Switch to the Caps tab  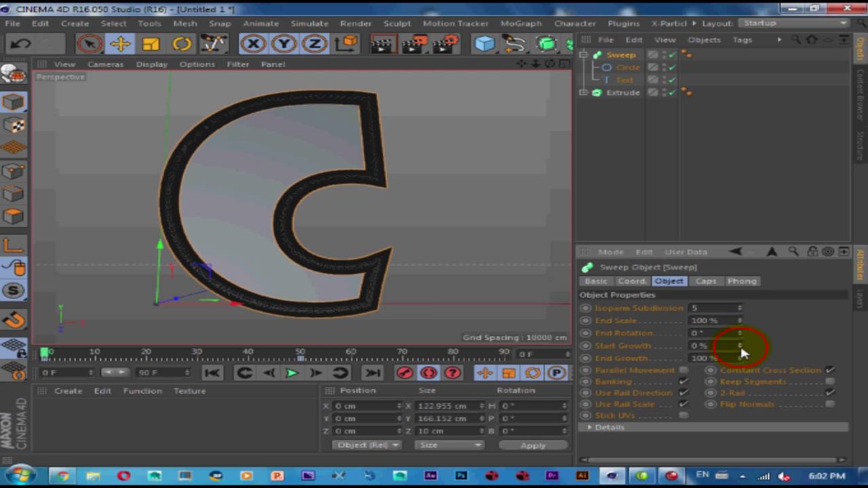coord(705,281)
